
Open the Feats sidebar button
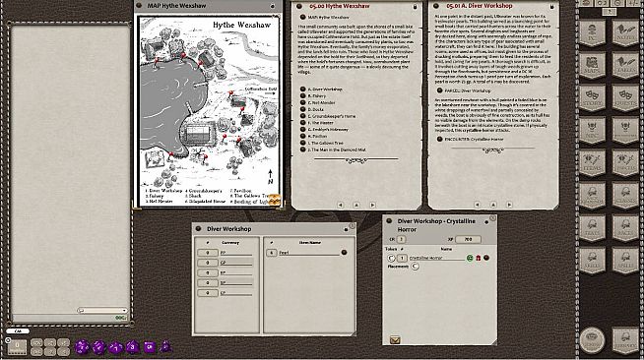coord(592,228)
